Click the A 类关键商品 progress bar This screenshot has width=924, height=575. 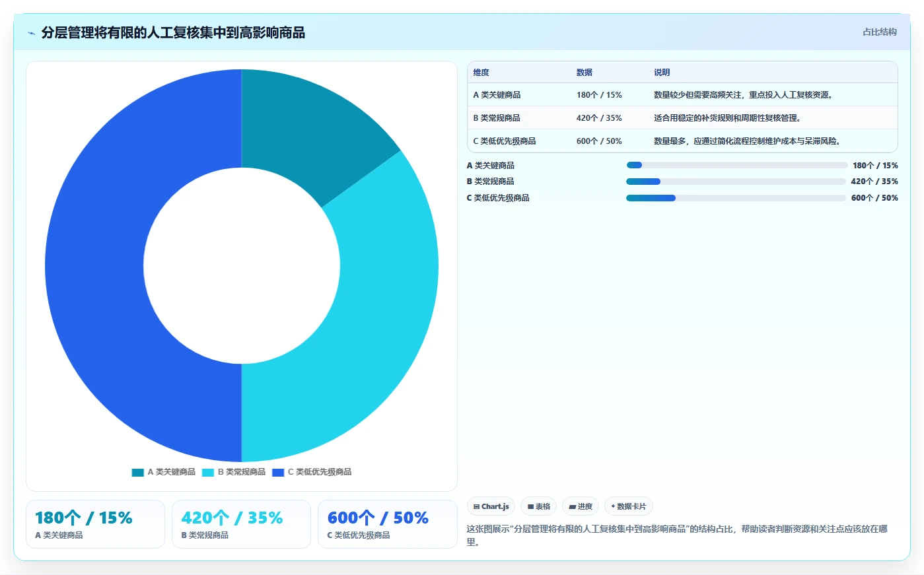point(736,165)
